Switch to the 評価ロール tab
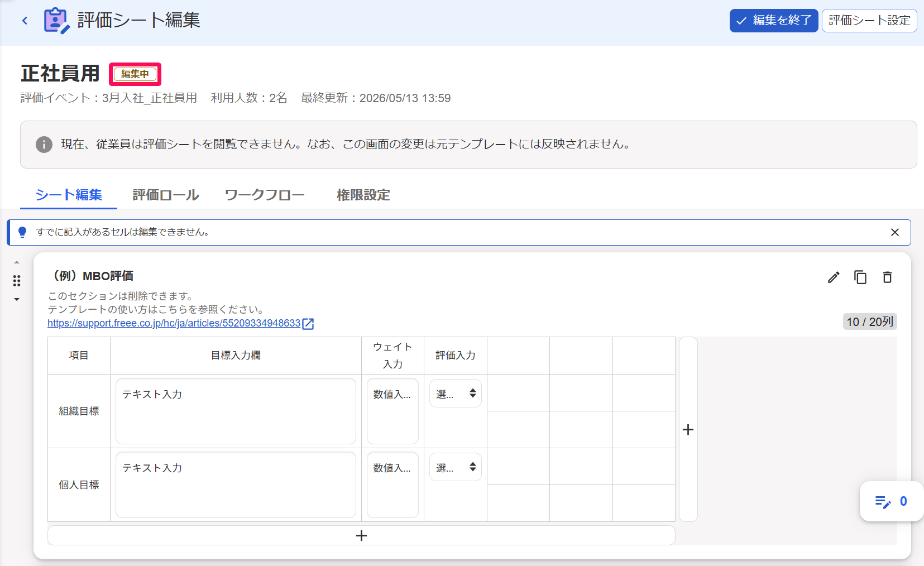The image size is (924, 566). click(x=166, y=195)
